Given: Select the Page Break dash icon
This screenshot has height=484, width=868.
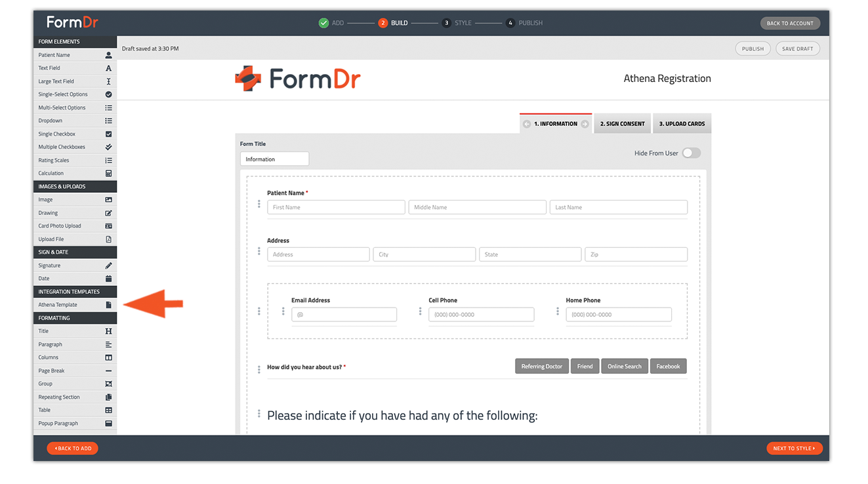Looking at the screenshot, I should click(109, 371).
